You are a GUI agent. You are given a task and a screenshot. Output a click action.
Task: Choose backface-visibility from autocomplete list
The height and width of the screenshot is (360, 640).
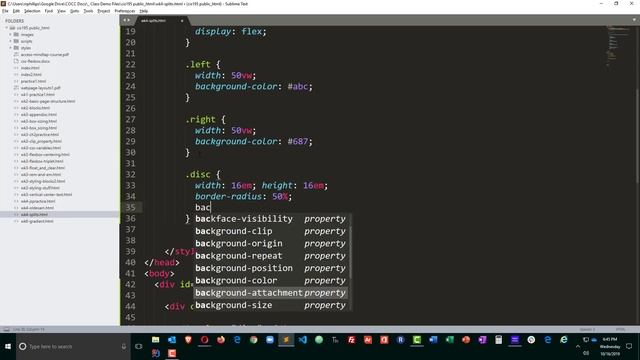coord(270,219)
